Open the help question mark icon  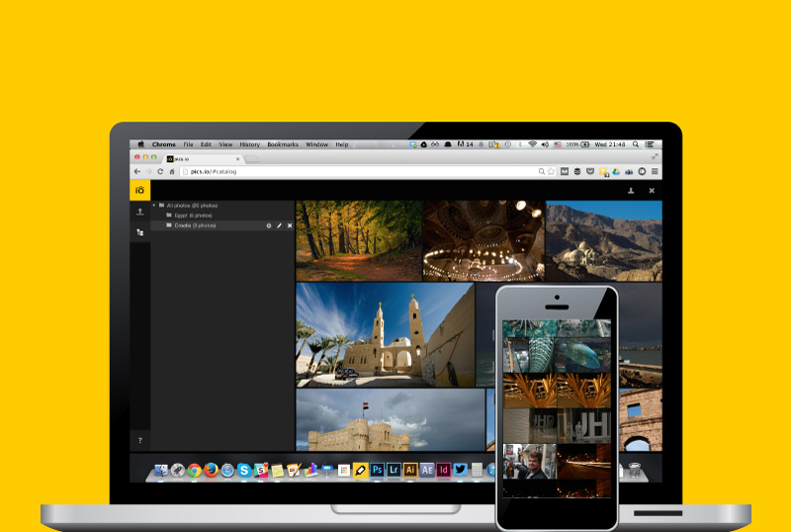tap(140, 440)
